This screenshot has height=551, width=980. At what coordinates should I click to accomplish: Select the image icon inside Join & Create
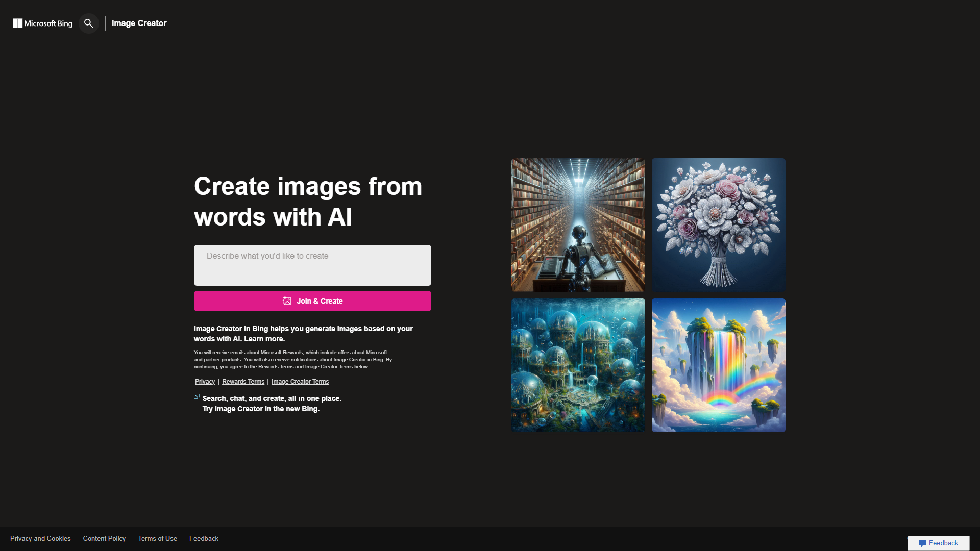click(x=287, y=300)
